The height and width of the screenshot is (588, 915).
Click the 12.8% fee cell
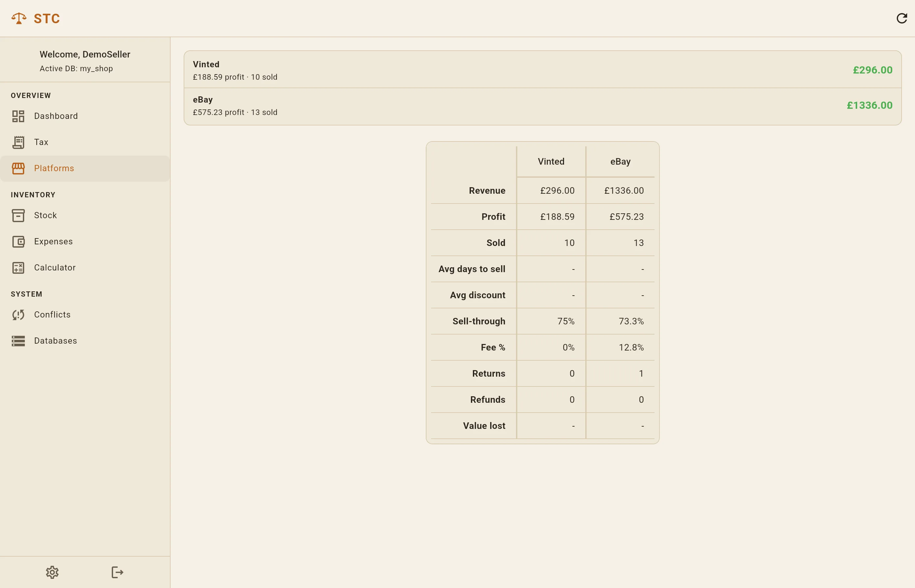click(631, 348)
